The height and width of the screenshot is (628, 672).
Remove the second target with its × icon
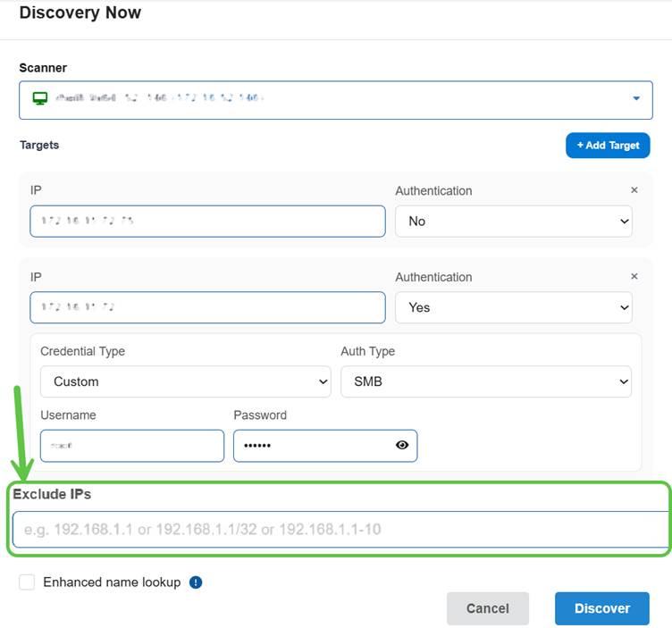[x=634, y=277]
